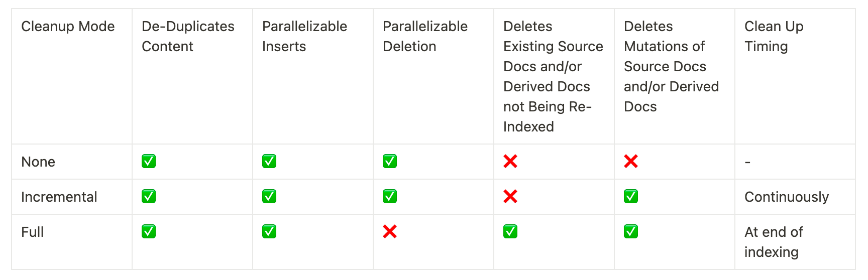The width and height of the screenshot is (868, 280).
Task: Click green check for Incremental Deletes Mutations
Action: pos(631,196)
